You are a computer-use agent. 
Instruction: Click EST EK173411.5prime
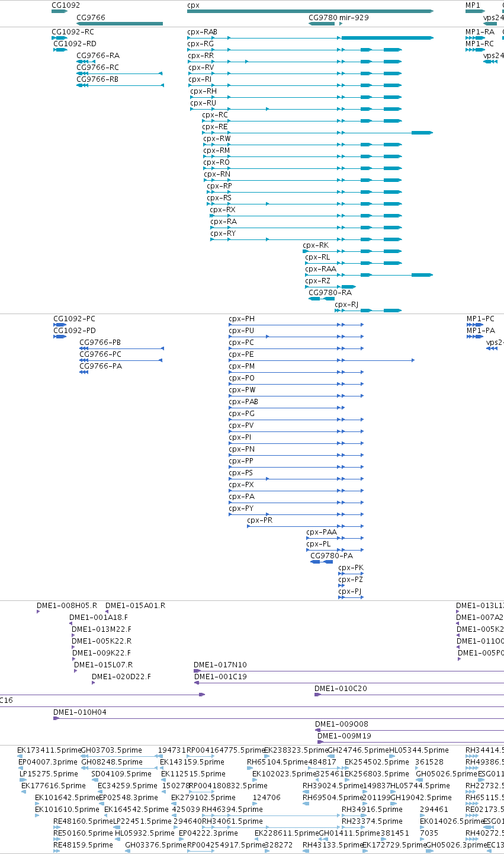pyautogui.click(x=49, y=750)
